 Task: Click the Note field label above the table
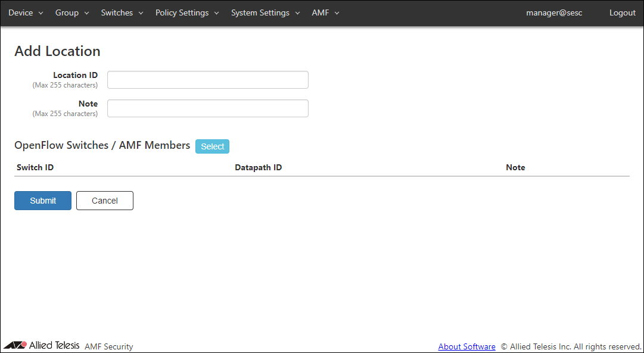coord(88,104)
